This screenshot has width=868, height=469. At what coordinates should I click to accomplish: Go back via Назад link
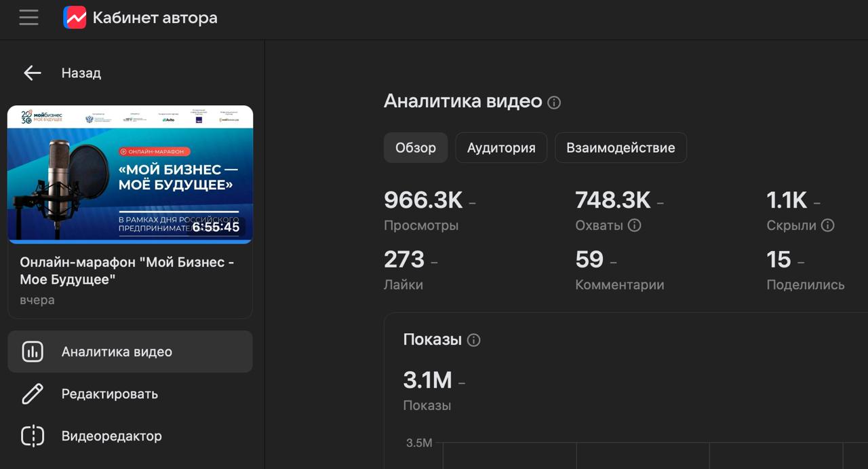pos(81,73)
